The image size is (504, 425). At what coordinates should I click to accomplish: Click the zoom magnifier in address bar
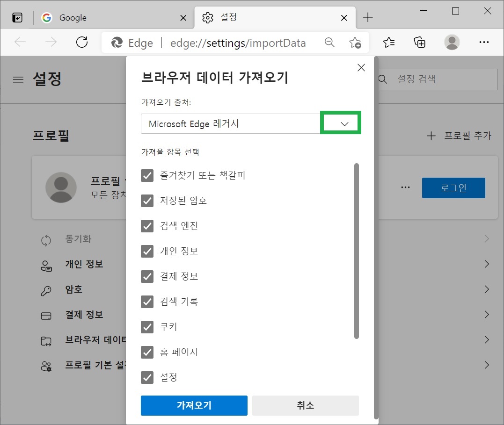pos(329,42)
